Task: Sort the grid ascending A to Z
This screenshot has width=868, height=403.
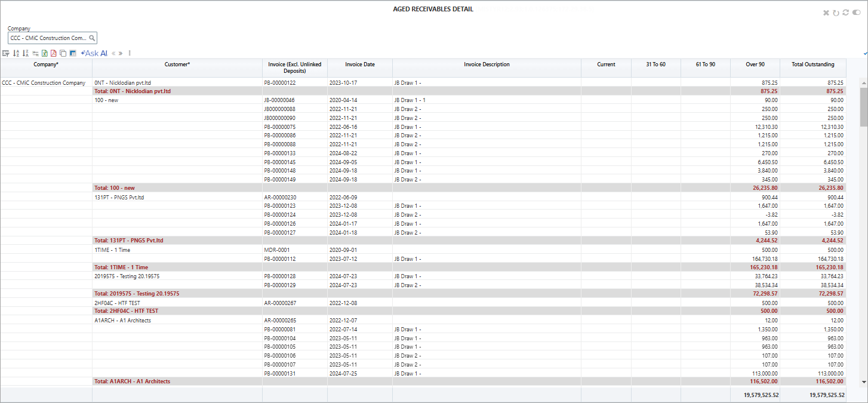Action: [x=16, y=53]
